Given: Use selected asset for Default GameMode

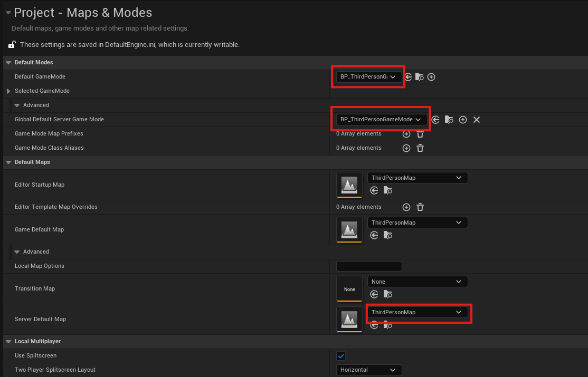Looking at the screenshot, I should [409, 77].
